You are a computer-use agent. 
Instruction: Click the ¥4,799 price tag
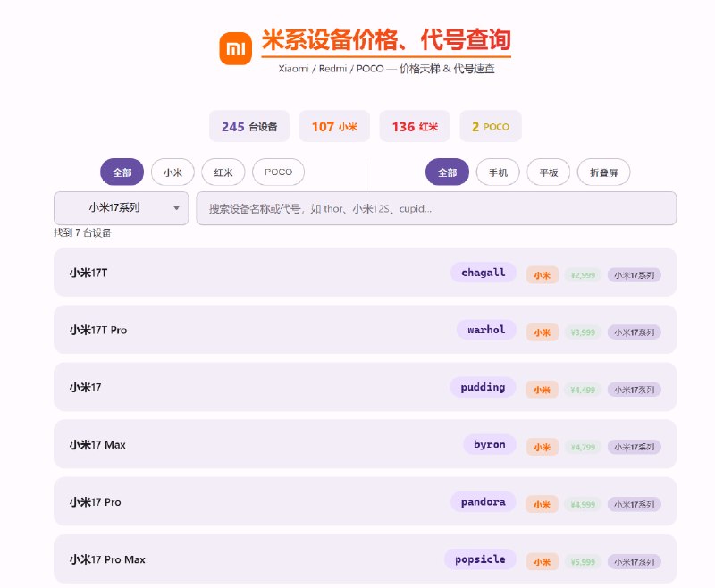click(x=583, y=447)
